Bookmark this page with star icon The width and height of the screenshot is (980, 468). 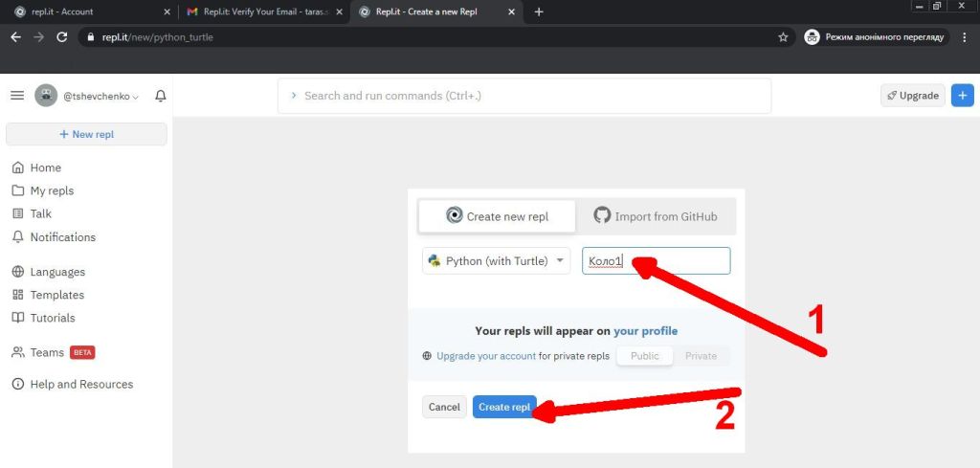tap(783, 37)
